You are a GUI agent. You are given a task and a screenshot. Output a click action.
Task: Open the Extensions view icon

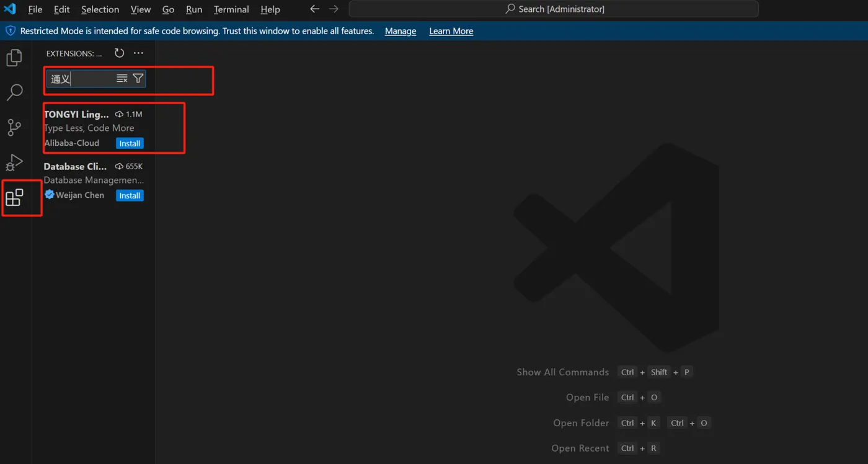14,198
